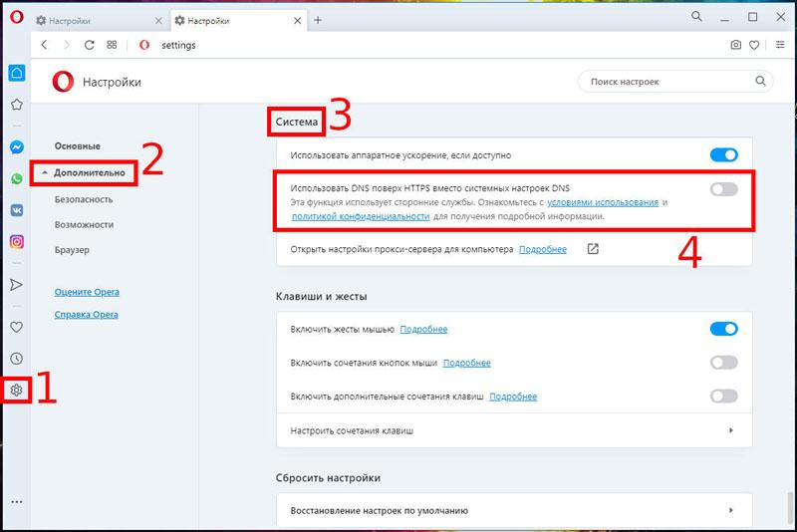Open Instagram in sidebar

(x=17, y=242)
